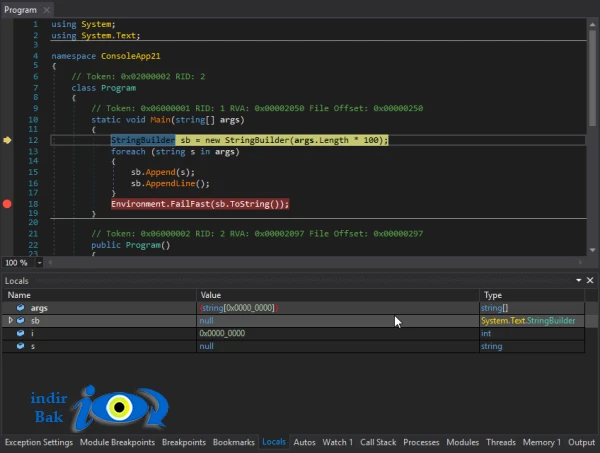Click the editor vertical scrollbar up arrow

[x=592, y=24]
